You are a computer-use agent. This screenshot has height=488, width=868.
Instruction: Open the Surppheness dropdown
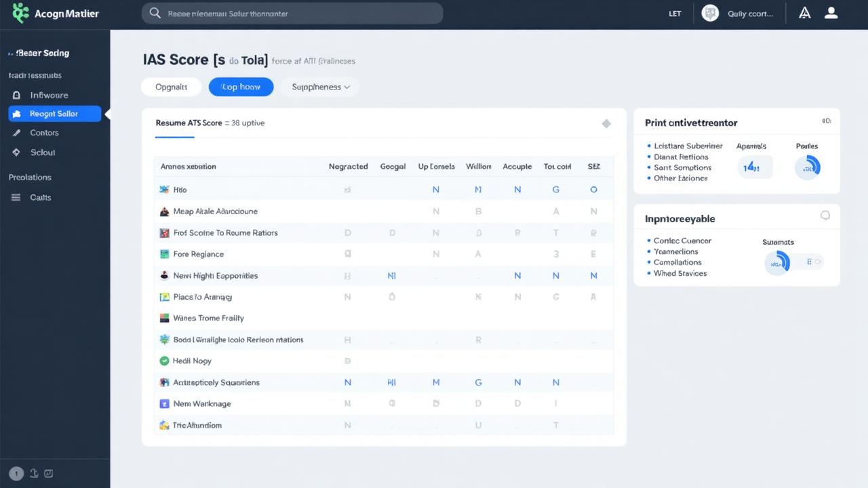[319, 87]
